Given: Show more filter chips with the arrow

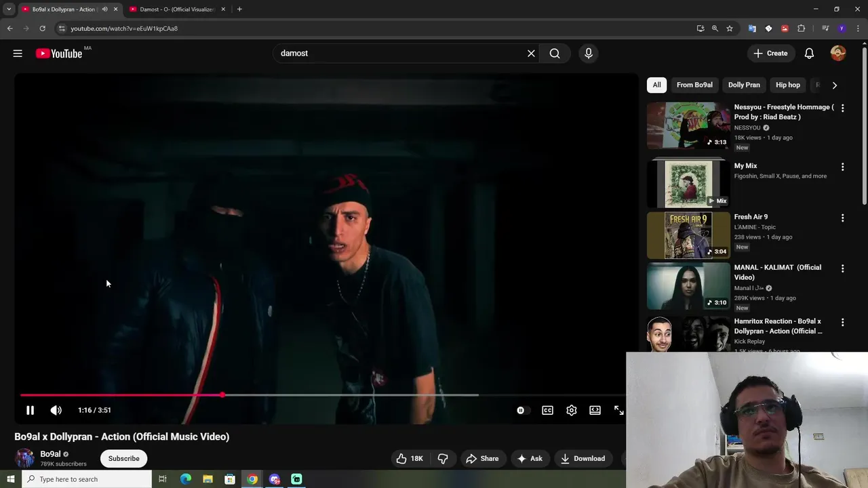Looking at the screenshot, I should 834,85.
